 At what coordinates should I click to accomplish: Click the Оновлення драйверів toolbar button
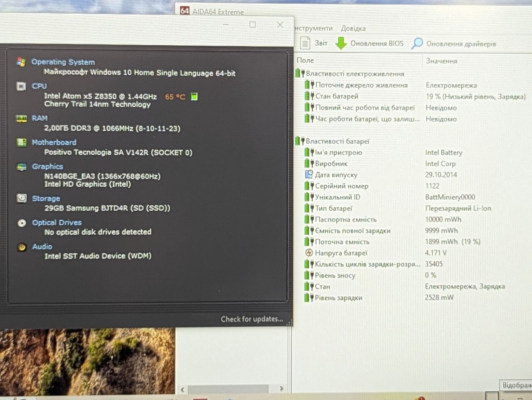coord(453,44)
